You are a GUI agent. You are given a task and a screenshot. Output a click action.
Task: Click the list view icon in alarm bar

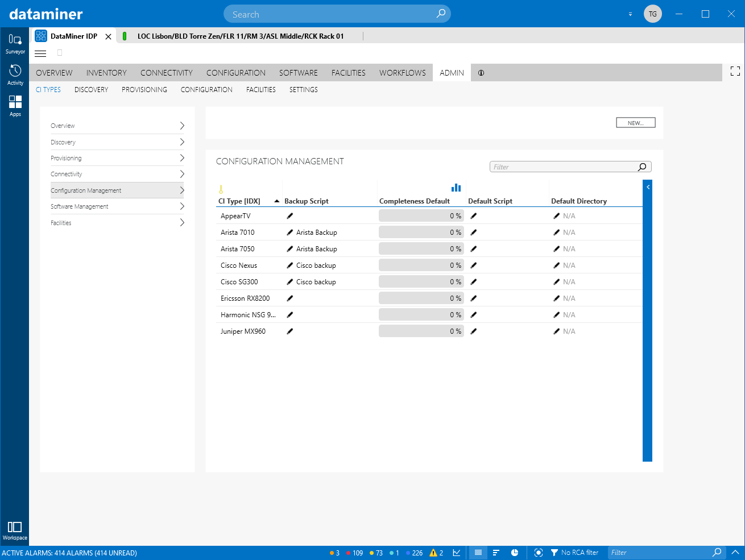478,553
